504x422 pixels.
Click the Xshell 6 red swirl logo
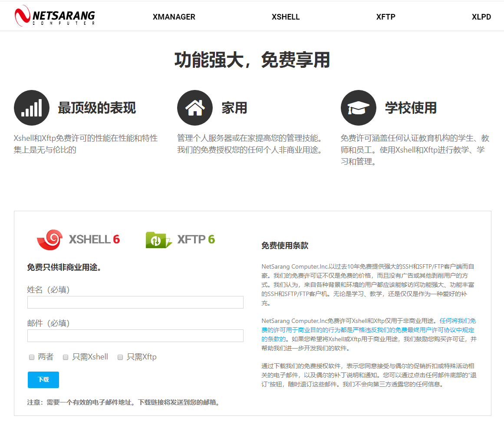[x=50, y=239]
